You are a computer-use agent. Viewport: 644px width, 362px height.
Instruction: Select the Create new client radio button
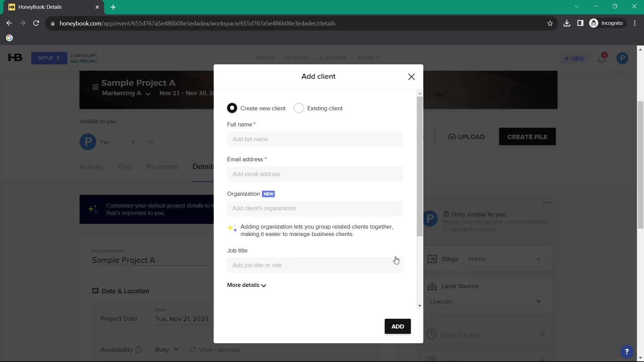[232, 108]
